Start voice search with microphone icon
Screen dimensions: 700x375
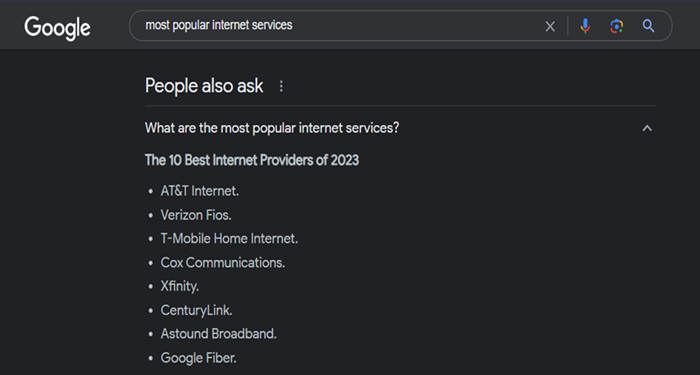coord(585,26)
